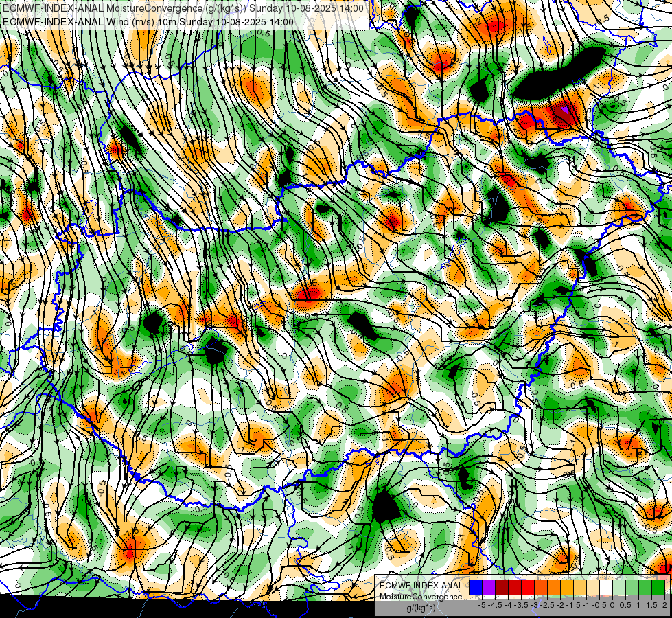Screen dimensions: 672x618
Task: Click the legend label 'ECMWF-INDEX-ANAL'
Action: [x=421, y=586]
